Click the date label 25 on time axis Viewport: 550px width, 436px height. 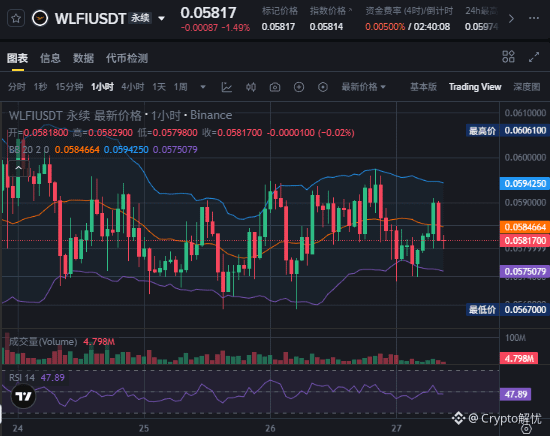pyautogui.click(x=144, y=428)
